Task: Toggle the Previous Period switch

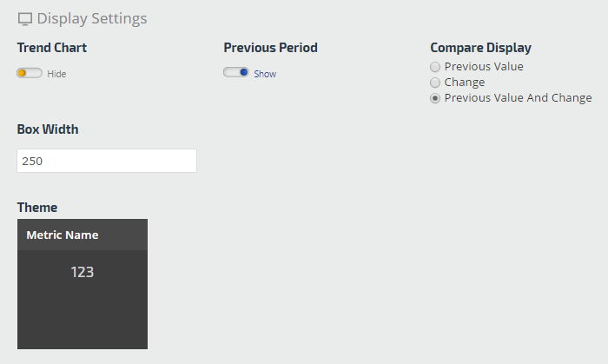Action: coord(236,73)
